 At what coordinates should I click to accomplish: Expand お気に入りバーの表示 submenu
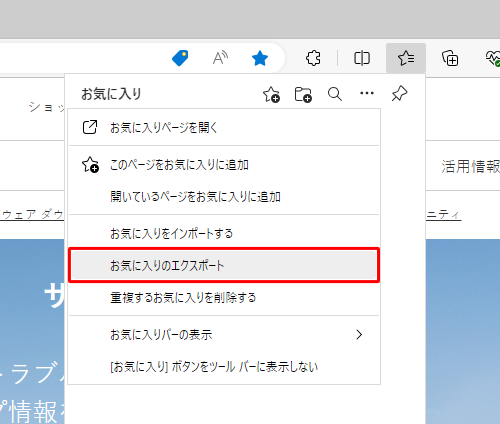pyautogui.click(x=224, y=334)
